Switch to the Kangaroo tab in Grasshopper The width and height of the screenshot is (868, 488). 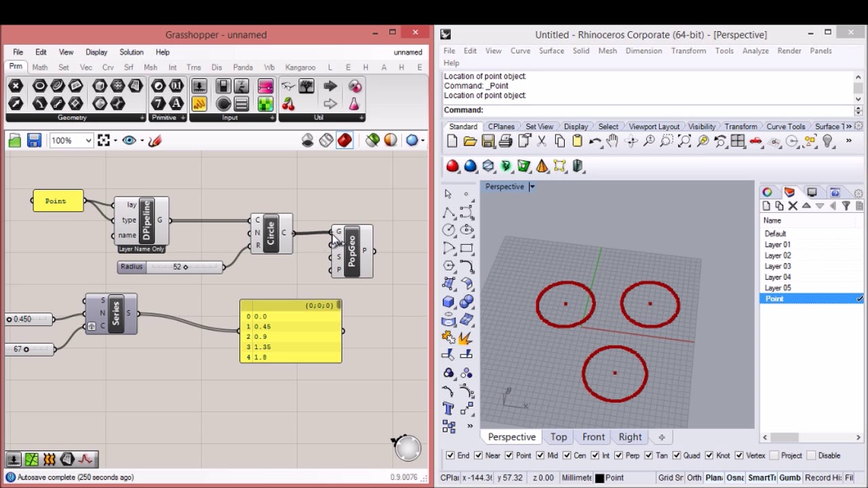300,67
